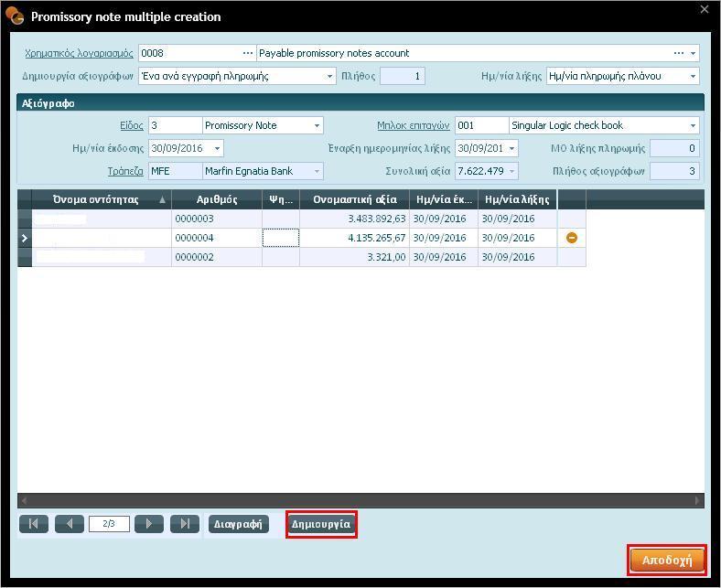Image resolution: width=721 pixels, height=588 pixels.
Task: Sort by Αριθμός column header
Action: click(x=217, y=199)
